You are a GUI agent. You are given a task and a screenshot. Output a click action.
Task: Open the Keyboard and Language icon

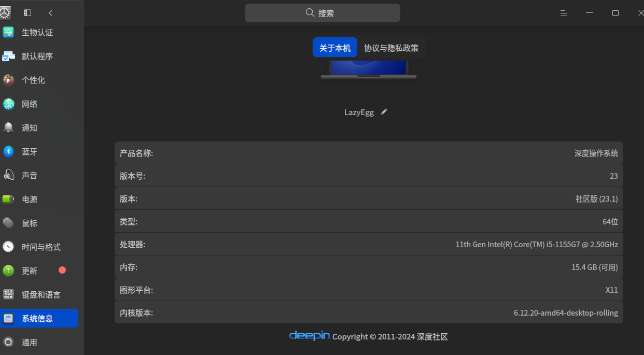(x=8, y=295)
